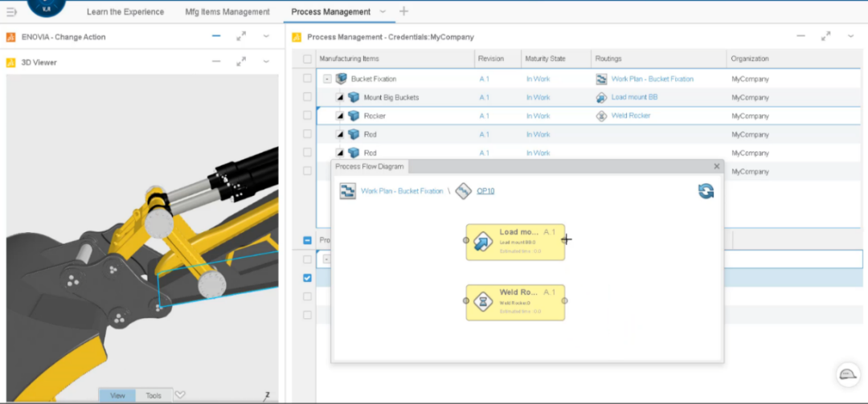The height and width of the screenshot is (404, 868).
Task: Check the first Rod row checkbox
Action: pos(307,134)
